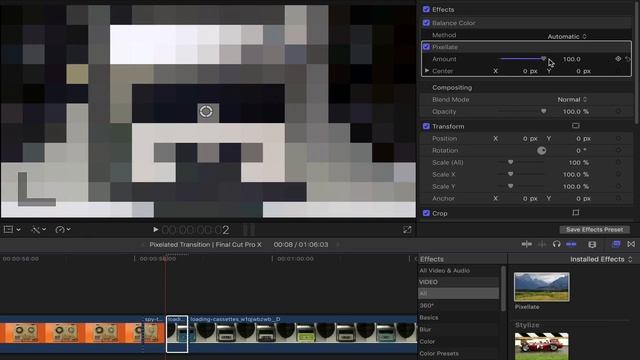The width and height of the screenshot is (640, 360).
Task: Add keyframe for Pixellate Amount
Action: (618, 59)
